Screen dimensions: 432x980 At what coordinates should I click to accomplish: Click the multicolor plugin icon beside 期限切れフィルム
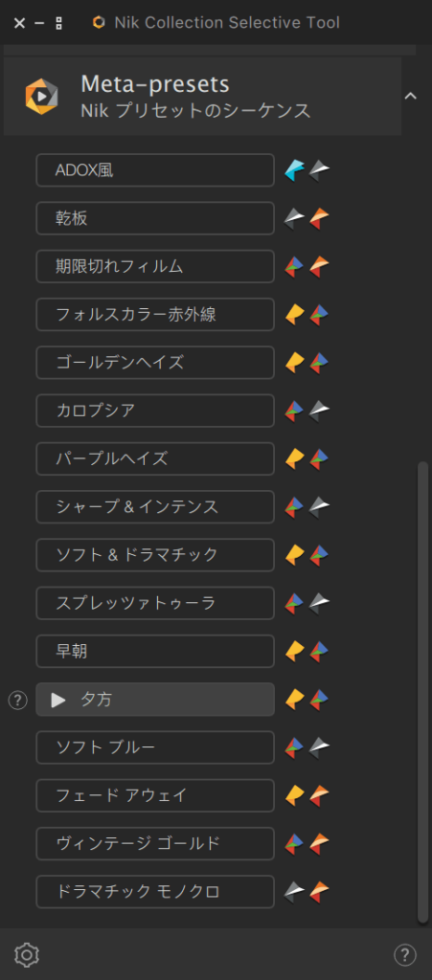[x=294, y=267]
